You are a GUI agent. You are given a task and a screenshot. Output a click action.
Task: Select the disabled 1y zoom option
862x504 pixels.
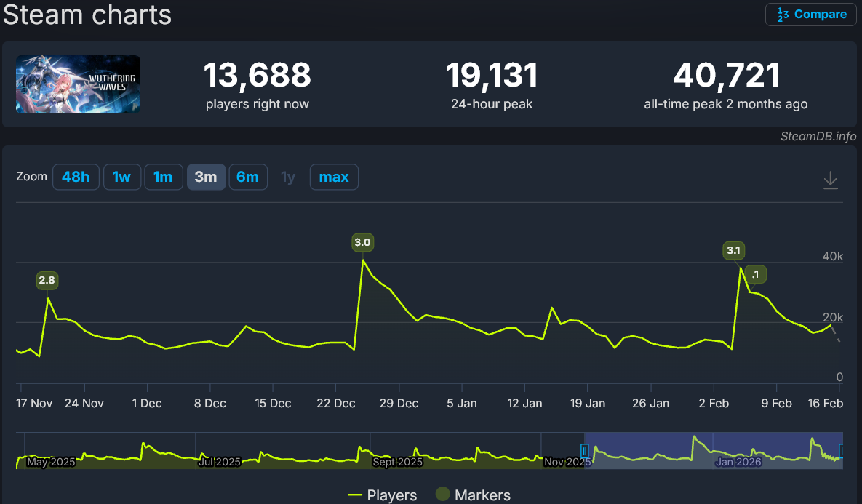(x=288, y=177)
